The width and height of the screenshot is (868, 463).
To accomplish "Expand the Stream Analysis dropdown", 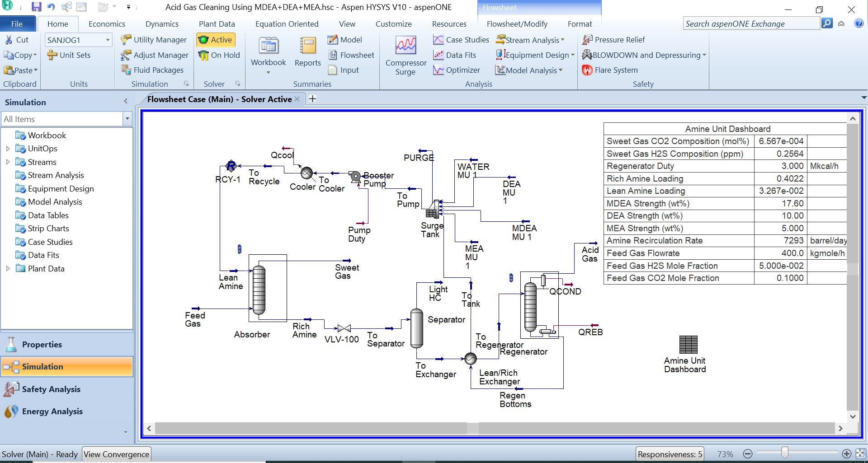I will [x=562, y=40].
